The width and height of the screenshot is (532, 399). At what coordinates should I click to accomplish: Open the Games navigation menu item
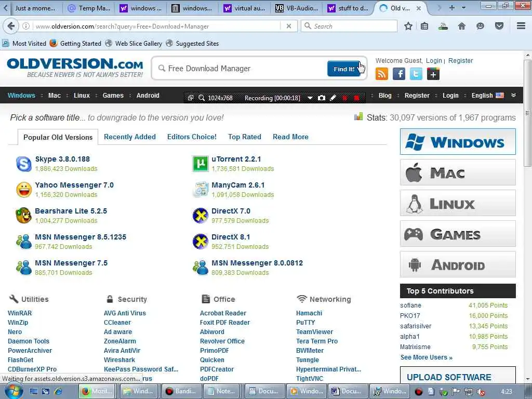(x=113, y=96)
